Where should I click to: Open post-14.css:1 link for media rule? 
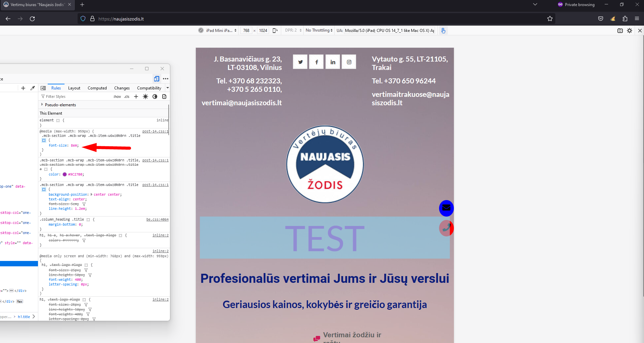pyautogui.click(x=155, y=131)
